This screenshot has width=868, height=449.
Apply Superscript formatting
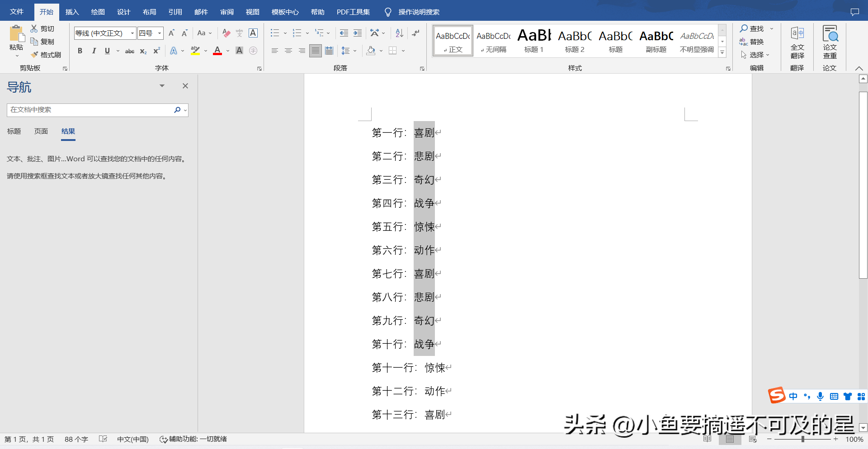point(156,51)
